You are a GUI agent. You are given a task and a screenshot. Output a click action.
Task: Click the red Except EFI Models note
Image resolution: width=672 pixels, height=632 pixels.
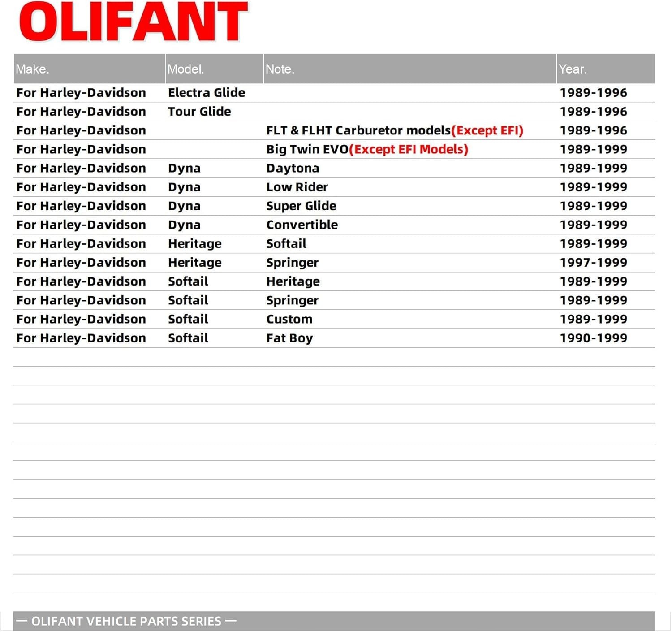pos(409,149)
